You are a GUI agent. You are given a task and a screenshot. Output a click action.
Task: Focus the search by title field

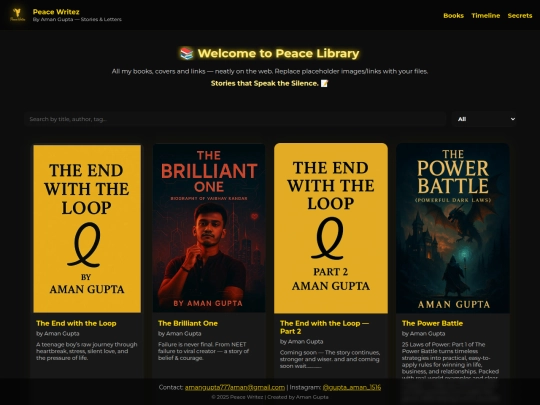(235, 119)
